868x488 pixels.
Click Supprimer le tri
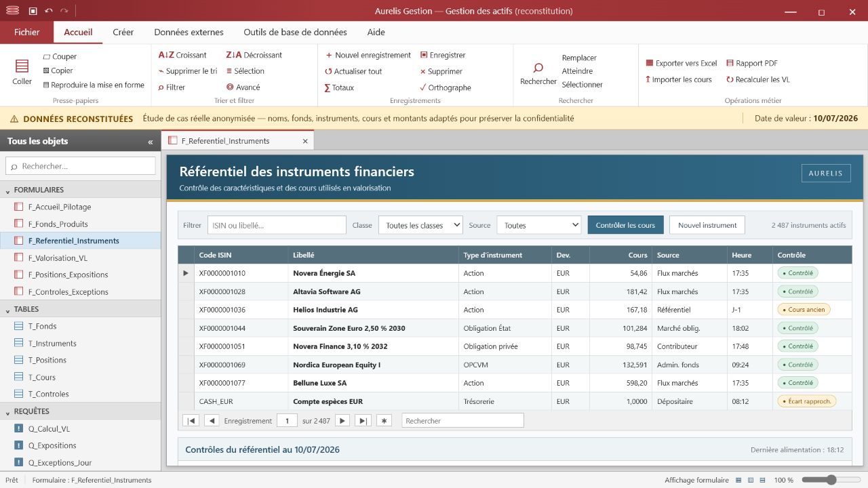point(187,71)
